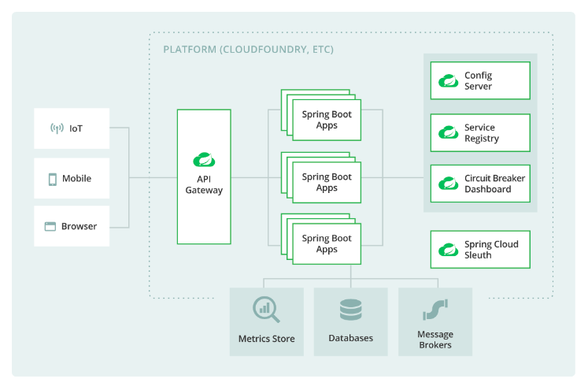Select the Mobile client box
The height and width of the screenshot is (390, 588).
pos(72,178)
